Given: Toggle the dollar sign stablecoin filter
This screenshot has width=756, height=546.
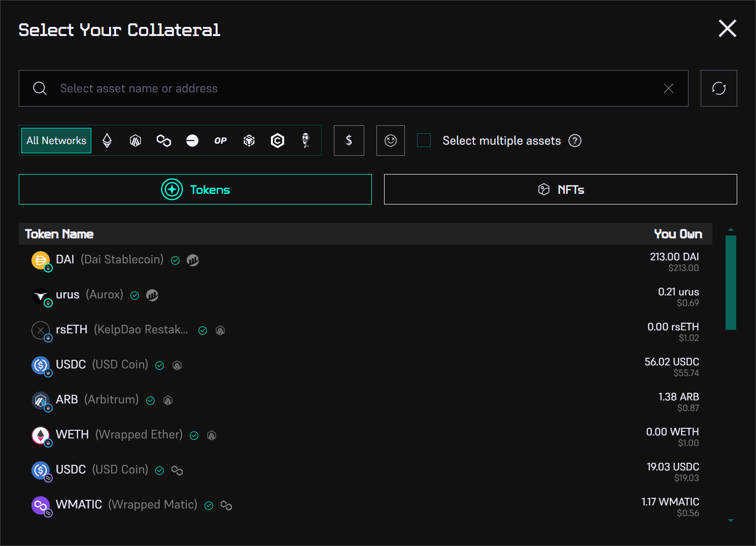Looking at the screenshot, I should click(x=349, y=141).
